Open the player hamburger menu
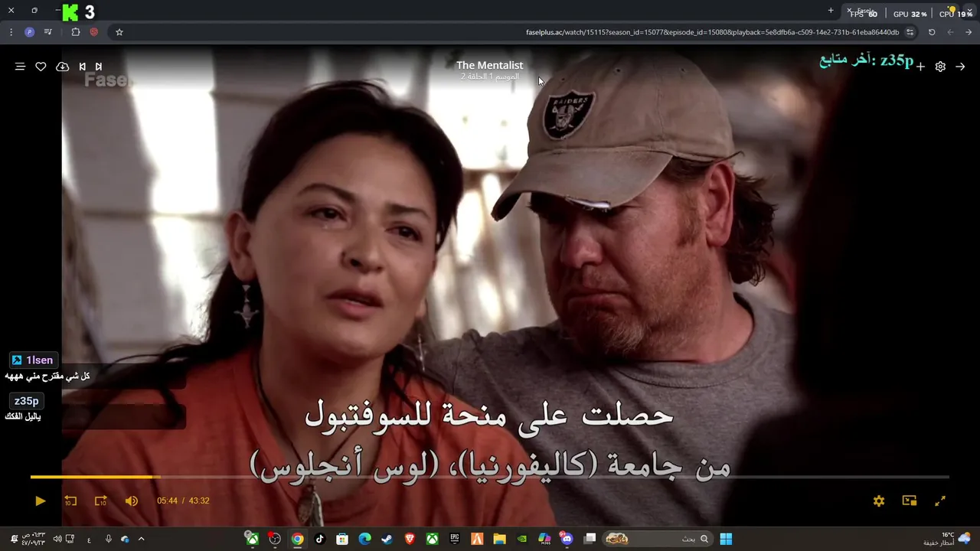This screenshot has width=980, height=551. pos(21,67)
